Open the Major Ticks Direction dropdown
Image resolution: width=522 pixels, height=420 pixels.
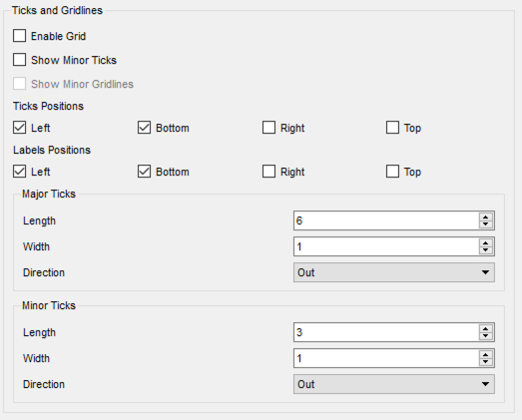(x=394, y=272)
